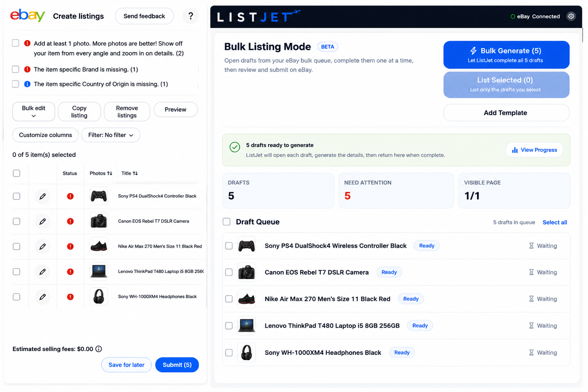Screen dimensions: 588x392
Task: Click the estimated selling fees info icon
Action: [98, 349]
